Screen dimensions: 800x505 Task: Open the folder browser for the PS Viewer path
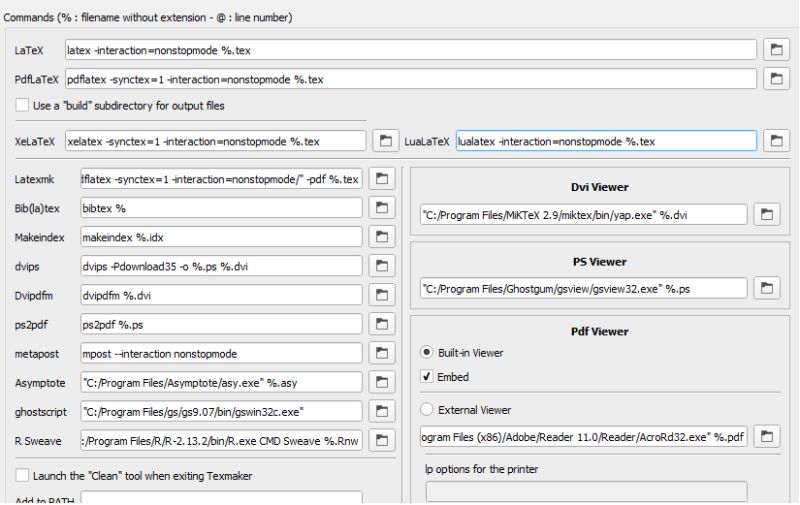767,288
